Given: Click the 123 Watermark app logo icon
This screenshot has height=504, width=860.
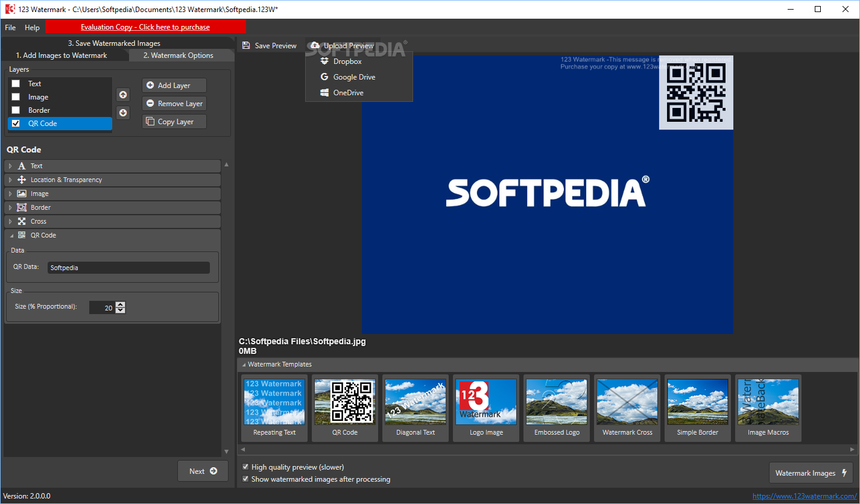Looking at the screenshot, I should [9, 9].
